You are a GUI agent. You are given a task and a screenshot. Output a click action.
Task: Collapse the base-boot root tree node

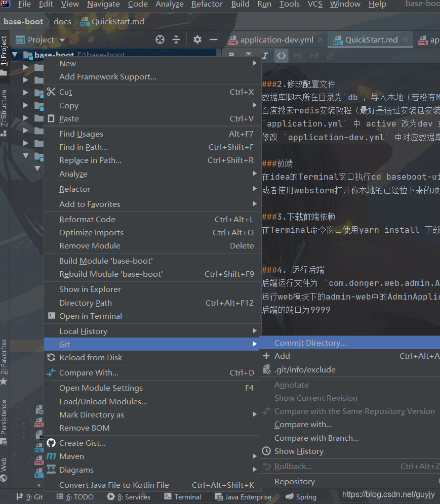(x=15, y=55)
